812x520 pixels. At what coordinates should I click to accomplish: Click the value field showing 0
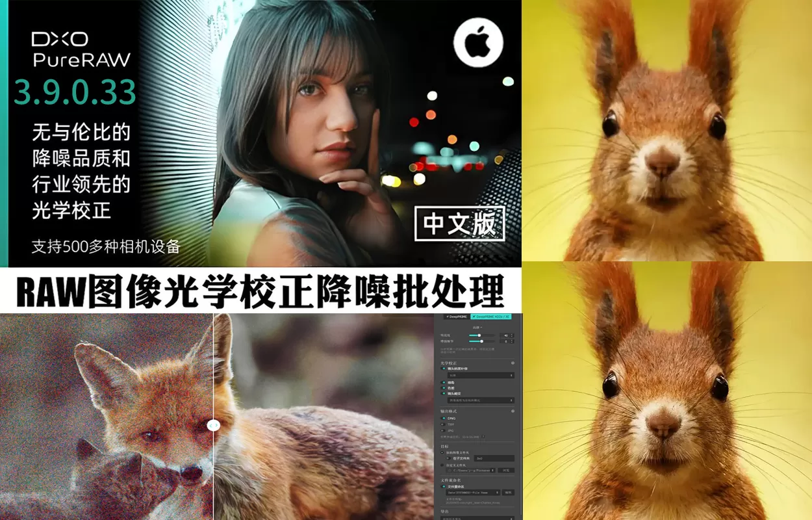[x=504, y=341]
